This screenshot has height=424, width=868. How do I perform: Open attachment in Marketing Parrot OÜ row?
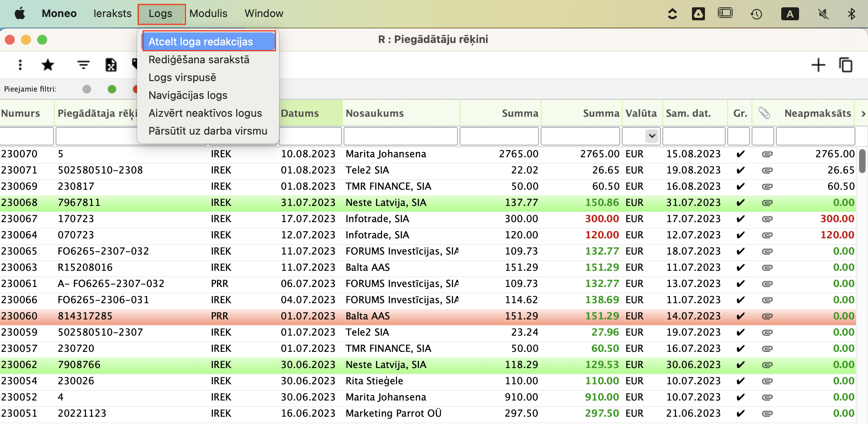(x=767, y=413)
